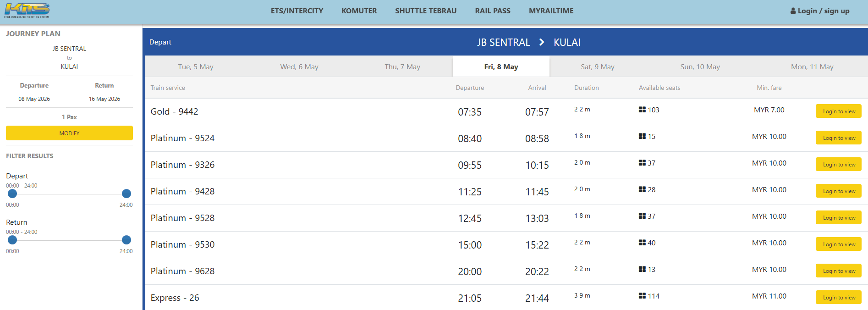Click the Platinum - 9528 train name
The width and height of the screenshot is (868, 310).
(x=182, y=218)
